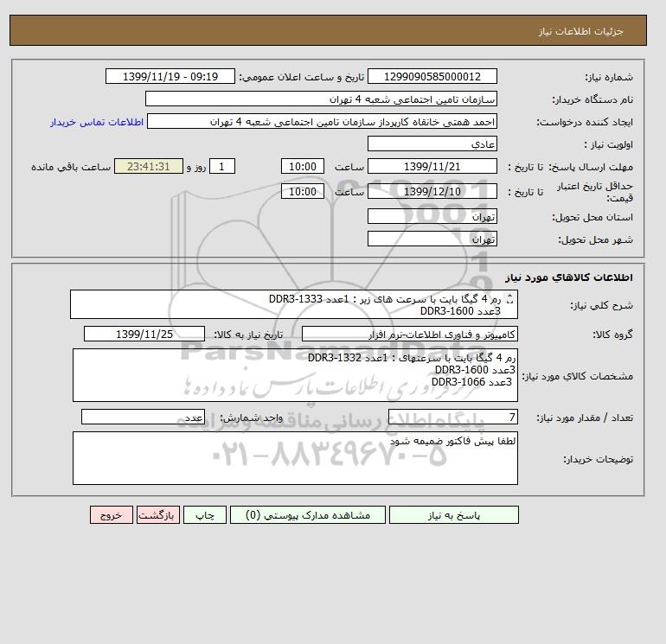Click the price validity hour field 10:00

[303, 191]
